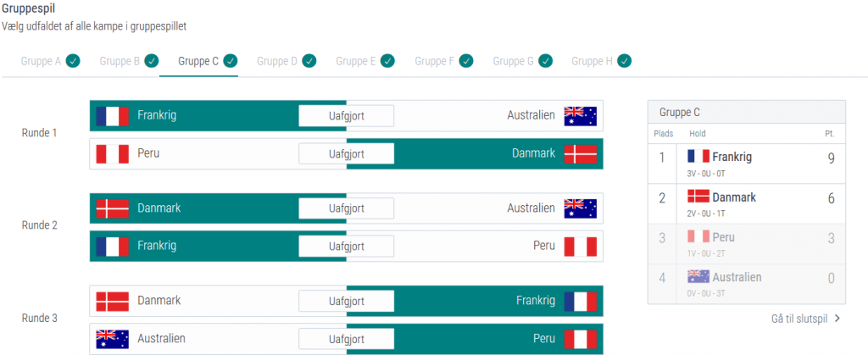
Task: Click France flag in Runde 3 match
Action: click(581, 301)
